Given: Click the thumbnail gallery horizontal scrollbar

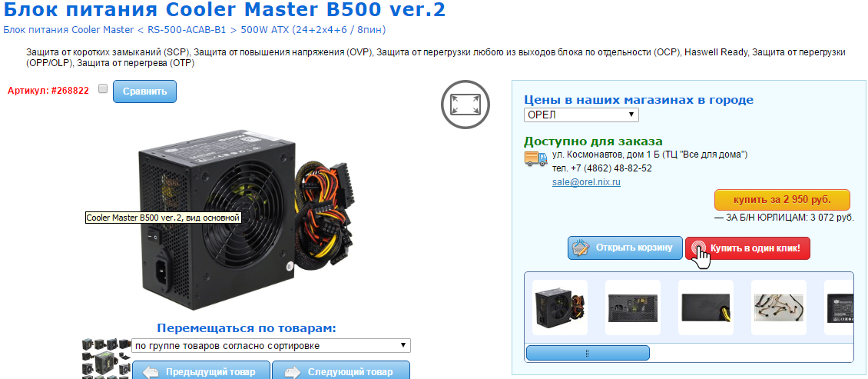Looking at the screenshot, I should pos(588,353).
